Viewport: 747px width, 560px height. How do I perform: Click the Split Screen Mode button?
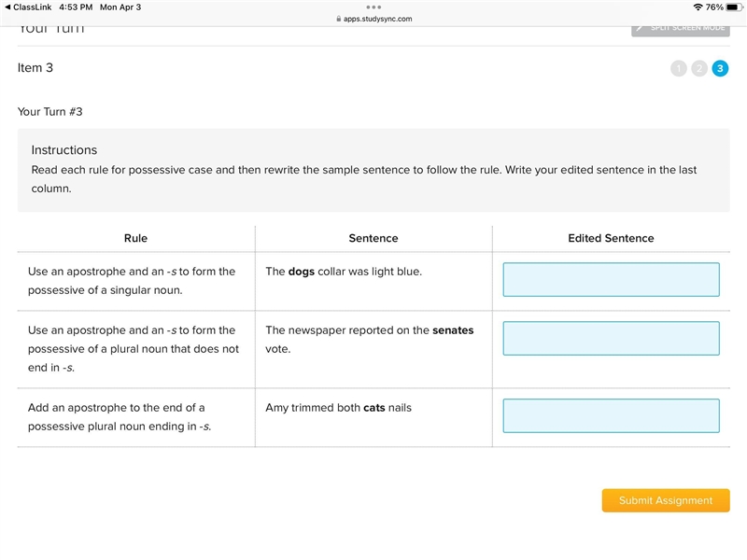(681, 29)
